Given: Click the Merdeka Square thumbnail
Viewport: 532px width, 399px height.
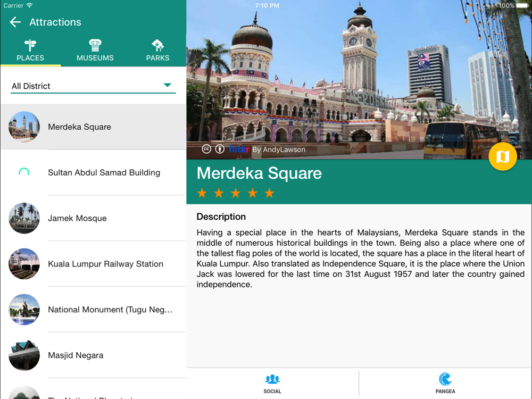Looking at the screenshot, I should coord(24,127).
